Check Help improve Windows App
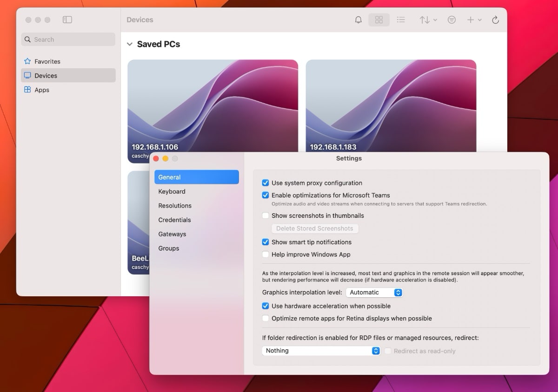 (x=266, y=255)
